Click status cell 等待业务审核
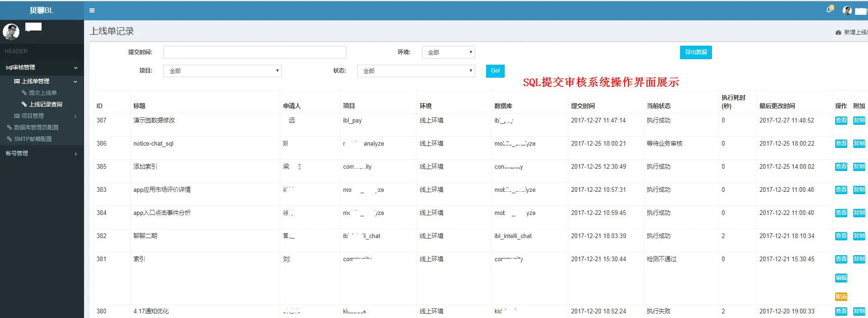 664,143
